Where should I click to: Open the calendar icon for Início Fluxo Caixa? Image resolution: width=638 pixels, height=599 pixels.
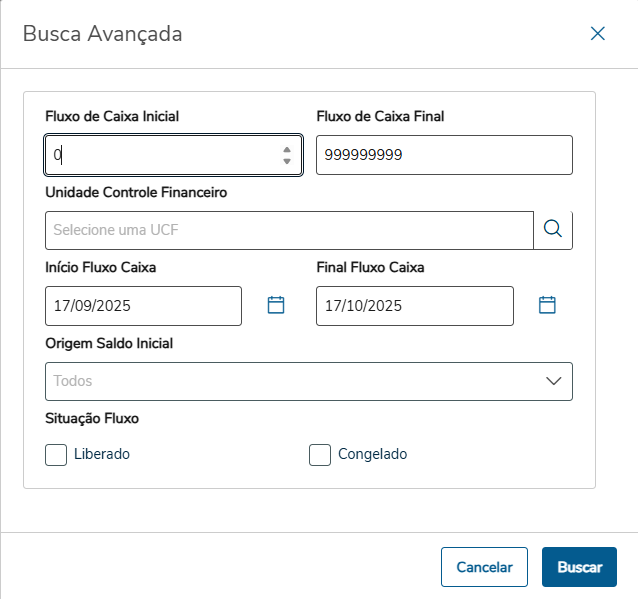[x=276, y=306]
